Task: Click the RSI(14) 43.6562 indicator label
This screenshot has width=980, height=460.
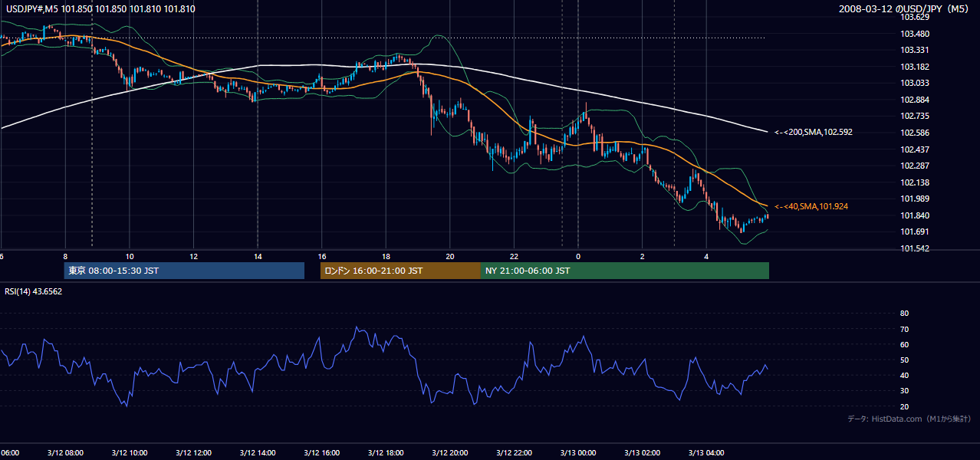Action: [34, 291]
